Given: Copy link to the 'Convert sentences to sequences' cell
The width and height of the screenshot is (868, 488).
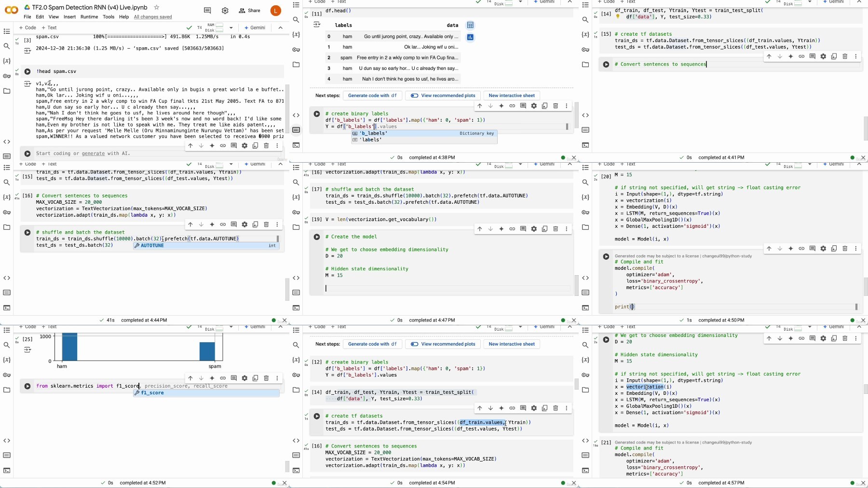Looking at the screenshot, I should tap(801, 56).
